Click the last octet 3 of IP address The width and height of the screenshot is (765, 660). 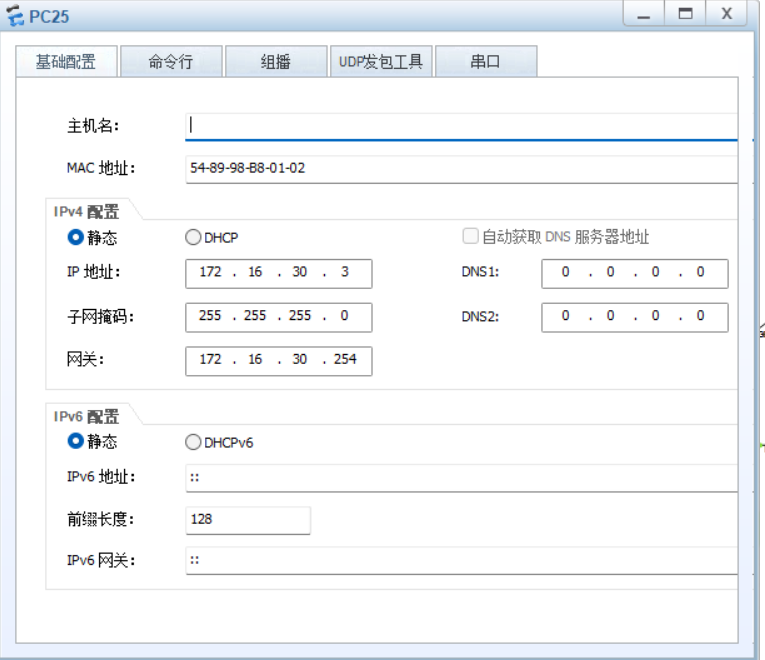pos(345,272)
